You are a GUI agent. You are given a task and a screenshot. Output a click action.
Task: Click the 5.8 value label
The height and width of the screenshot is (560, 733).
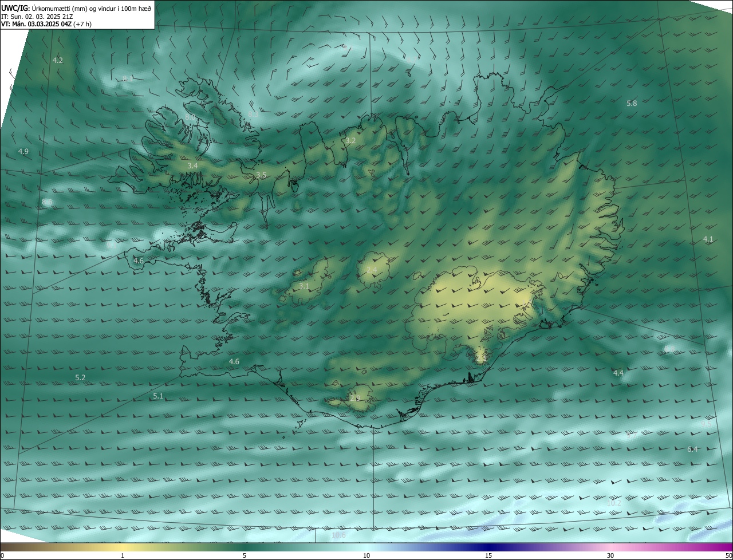(x=632, y=104)
